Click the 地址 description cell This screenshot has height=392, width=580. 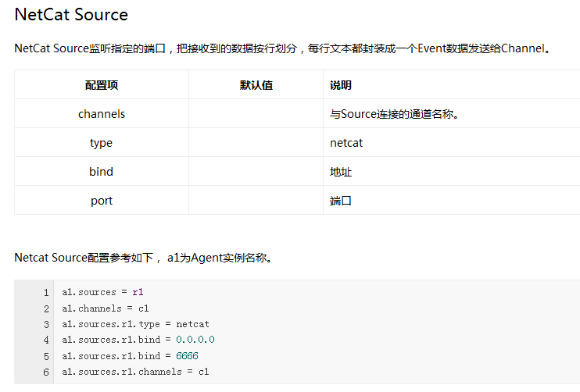(341, 172)
